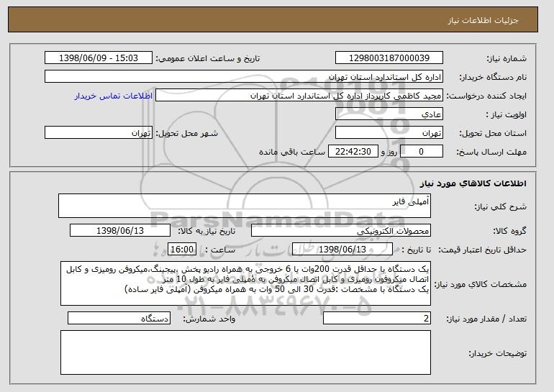Click the section title اطلاعات کالاهای مورد نیاز
This screenshot has height=392, width=554.
[x=473, y=183]
